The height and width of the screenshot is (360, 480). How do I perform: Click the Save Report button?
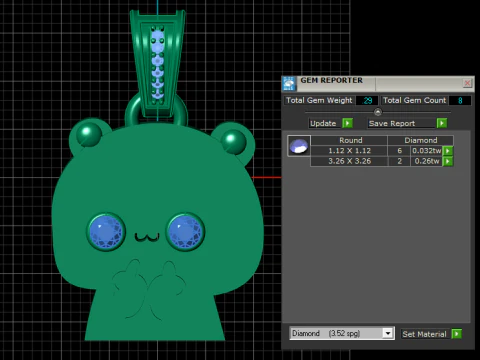pyautogui.click(x=402, y=123)
